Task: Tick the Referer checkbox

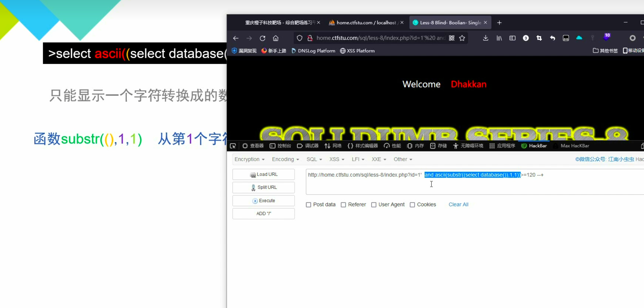Action: pyautogui.click(x=343, y=205)
